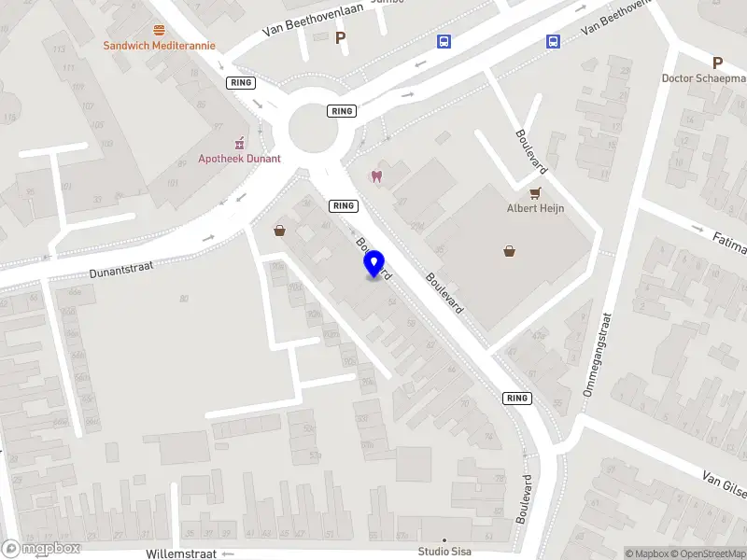Click the blue location pin marker
This screenshot has height=560, width=747.
[374, 264]
